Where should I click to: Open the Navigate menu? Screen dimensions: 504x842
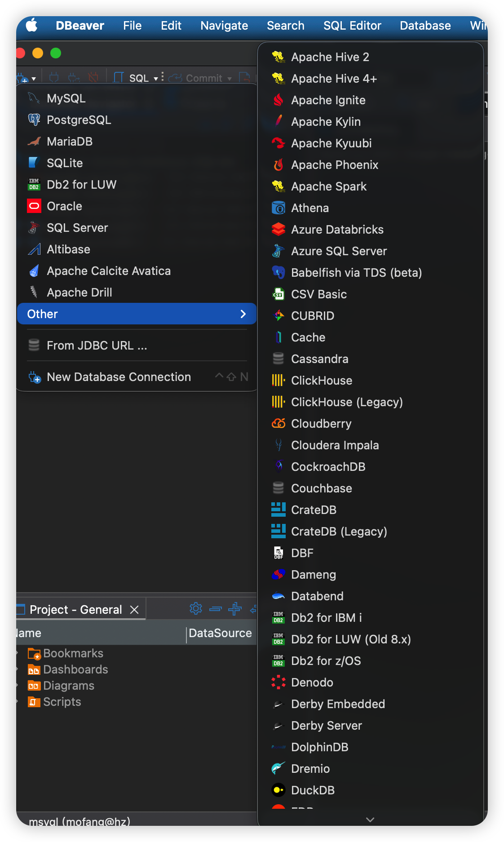pos(224,26)
